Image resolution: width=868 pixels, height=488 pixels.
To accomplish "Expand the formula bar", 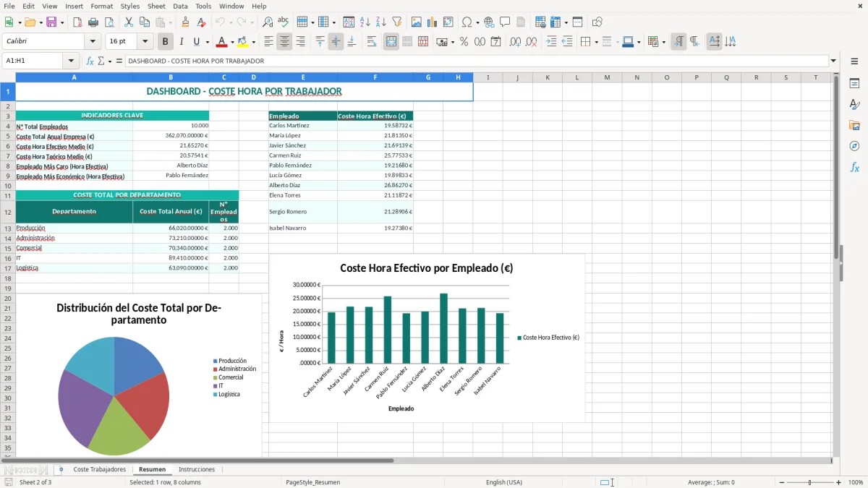I will point(833,61).
